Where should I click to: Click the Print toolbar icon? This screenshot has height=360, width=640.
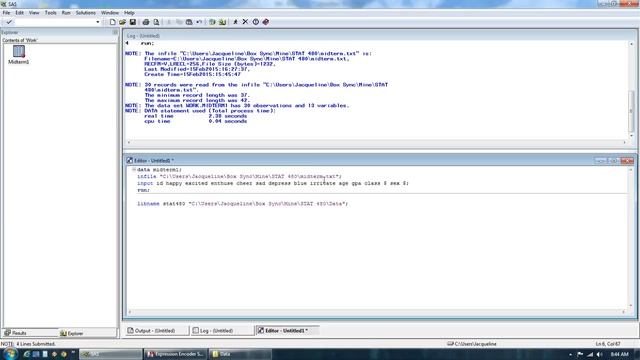[146, 22]
